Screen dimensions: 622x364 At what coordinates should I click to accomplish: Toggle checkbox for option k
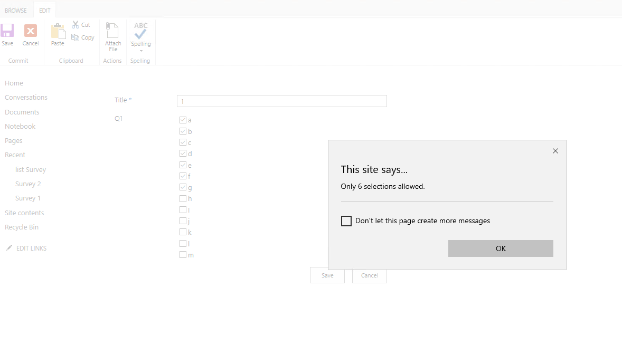[x=183, y=232]
